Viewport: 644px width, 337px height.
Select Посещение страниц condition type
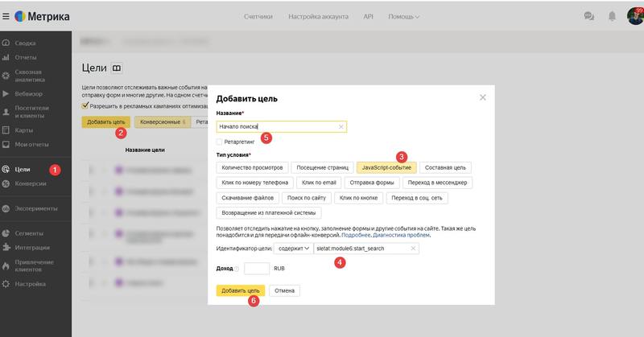(323, 167)
